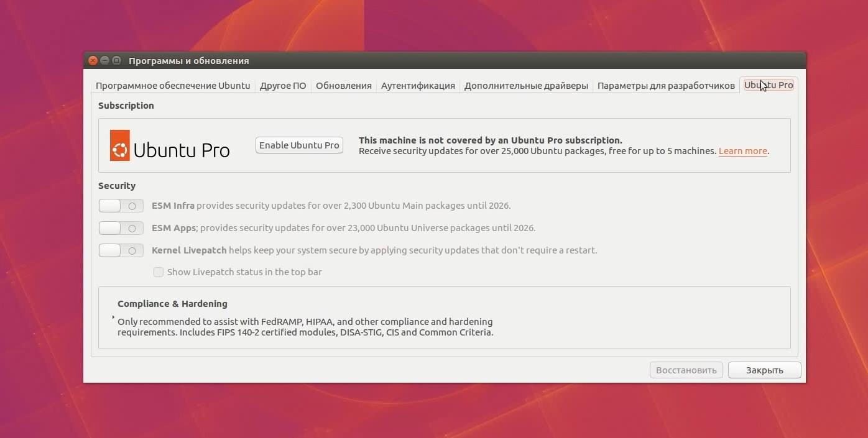Click the ESM Apps description text
This screenshot has height=438, width=868.
click(x=344, y=228)
